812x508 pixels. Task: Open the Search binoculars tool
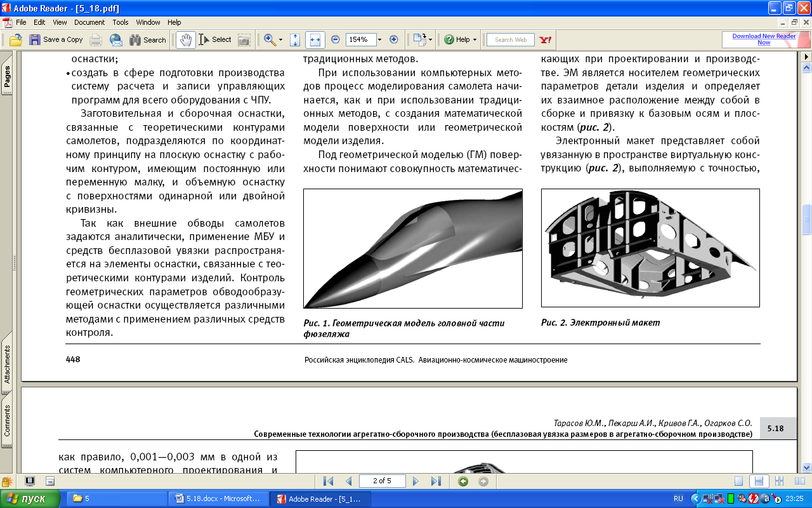(x=148, y=39)
